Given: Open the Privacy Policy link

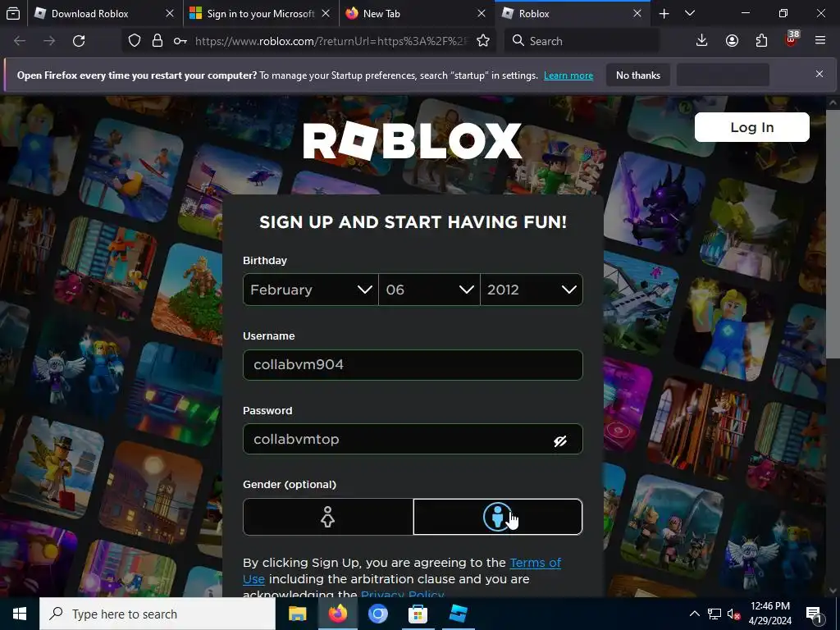Looking at the screenshot, I should click(402, 594).
